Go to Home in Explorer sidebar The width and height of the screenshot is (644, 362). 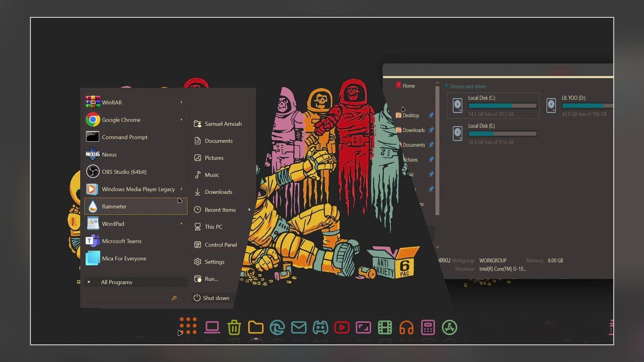(405, 86)
